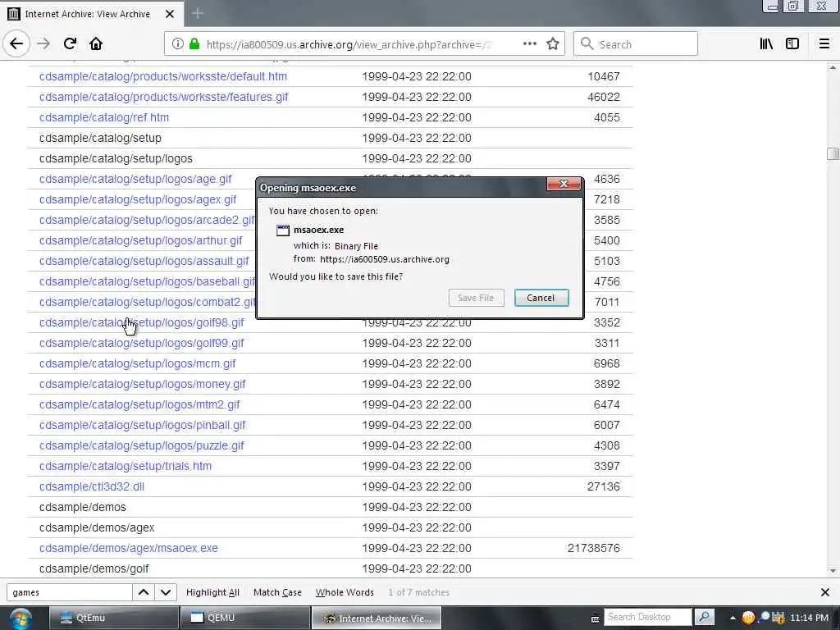840x630 pixels.
Task: Click the cdsample/demos/golf folder row text
Action: (x=94, y=568)
